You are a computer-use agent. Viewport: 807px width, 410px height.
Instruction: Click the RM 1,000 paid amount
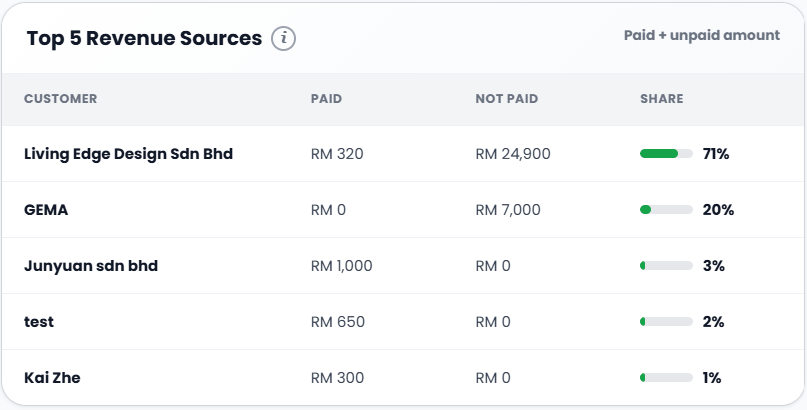[x=341, y=266]
